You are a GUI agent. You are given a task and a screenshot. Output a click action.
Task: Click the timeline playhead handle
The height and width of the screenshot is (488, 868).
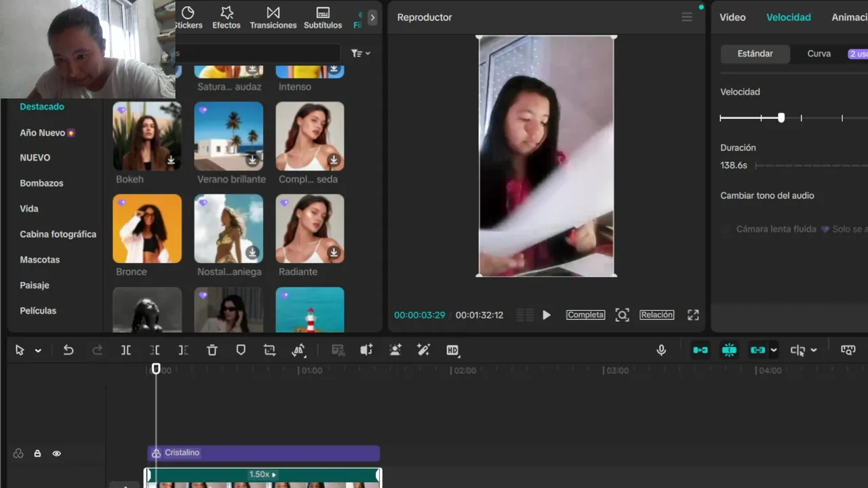(x=156, y=369)
